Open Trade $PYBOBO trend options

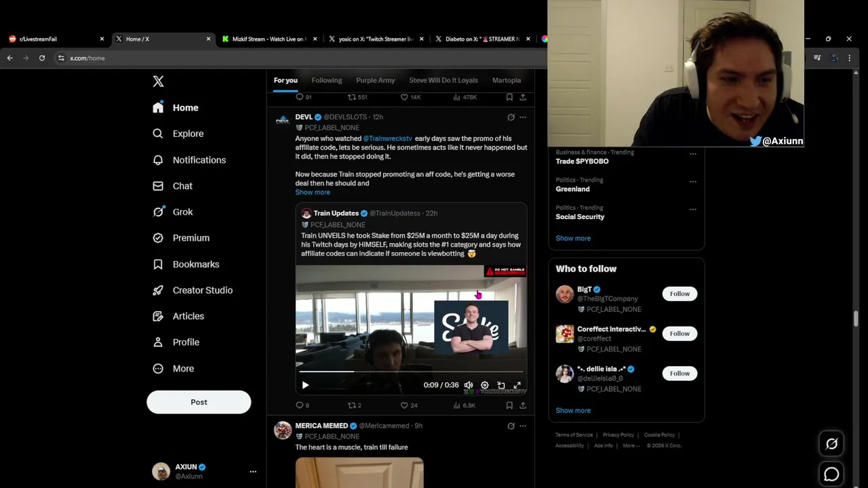click(x=693, y=154)
